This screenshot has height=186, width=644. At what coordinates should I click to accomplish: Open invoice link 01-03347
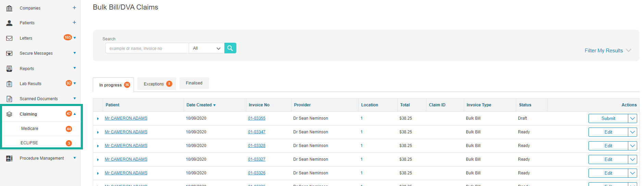click(x=257, y=132)
